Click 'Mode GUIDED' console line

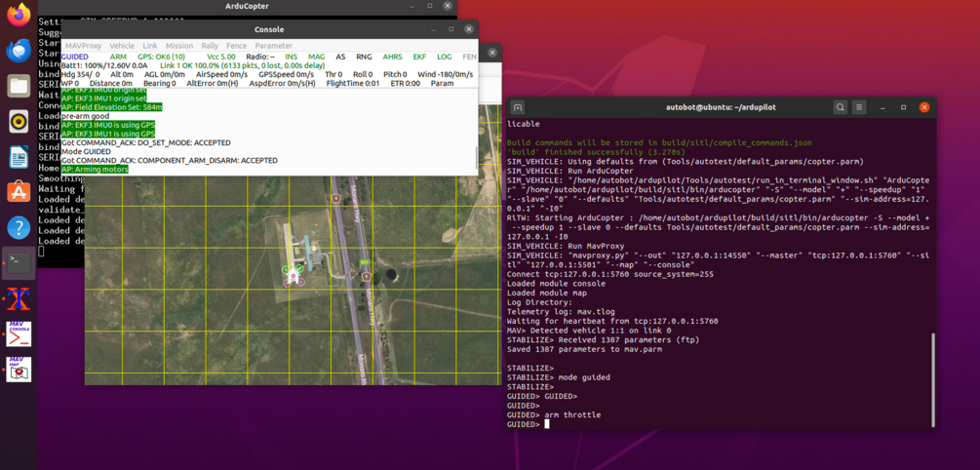86,152
